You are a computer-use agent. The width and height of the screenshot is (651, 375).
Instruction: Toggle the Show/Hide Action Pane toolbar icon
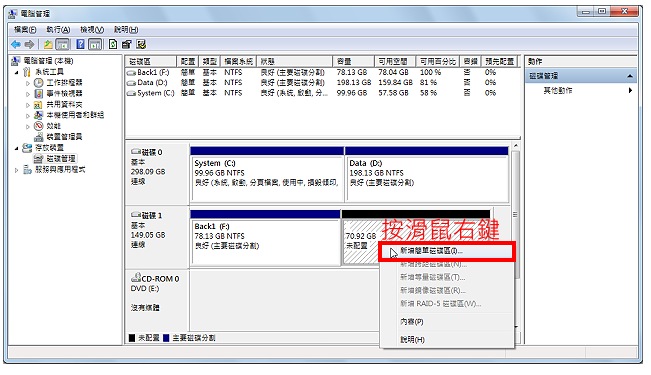pyautogui.click(x=95, y=44)
